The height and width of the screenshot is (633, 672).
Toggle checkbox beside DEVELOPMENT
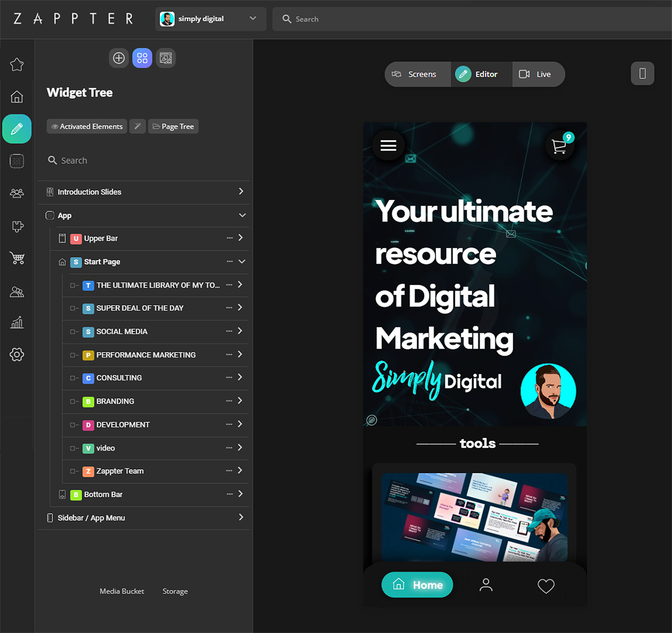click(x=73, y=425)
